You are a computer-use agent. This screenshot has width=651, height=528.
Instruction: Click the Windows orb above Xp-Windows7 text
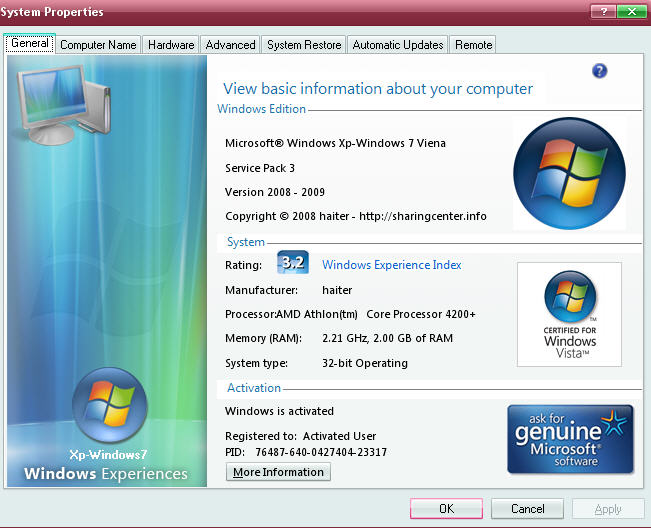[x=110, y=405]
